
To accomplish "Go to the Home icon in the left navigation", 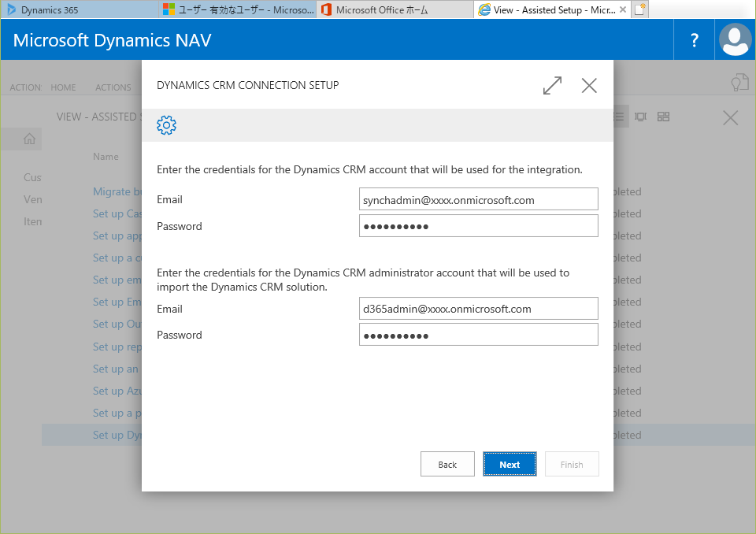I will click(29, 139).
